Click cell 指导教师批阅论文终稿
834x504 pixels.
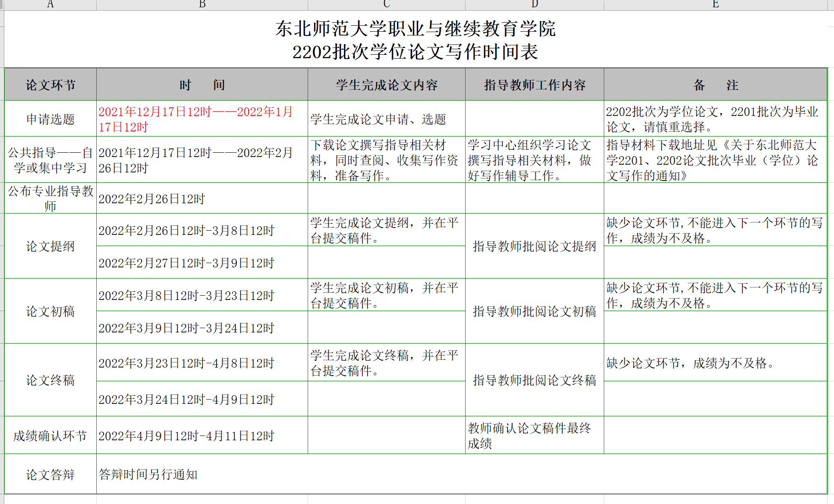click(x=534, y=380)
